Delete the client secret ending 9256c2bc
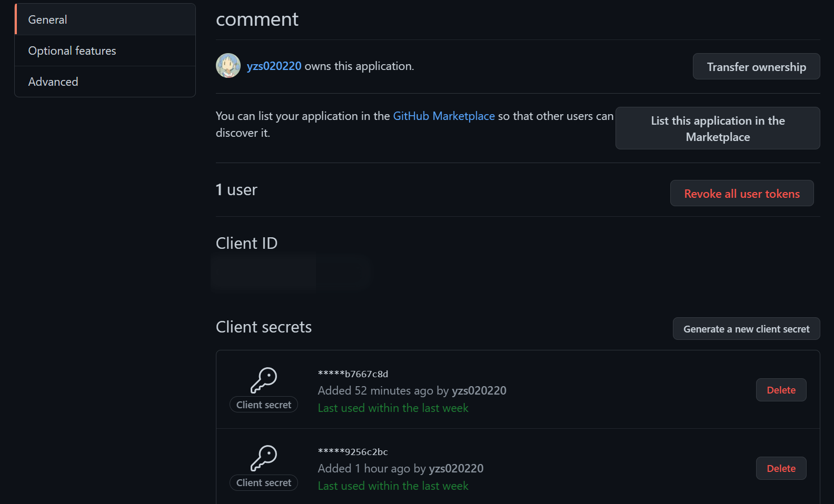Screen dimensions: 834x504 click(781, 468)
